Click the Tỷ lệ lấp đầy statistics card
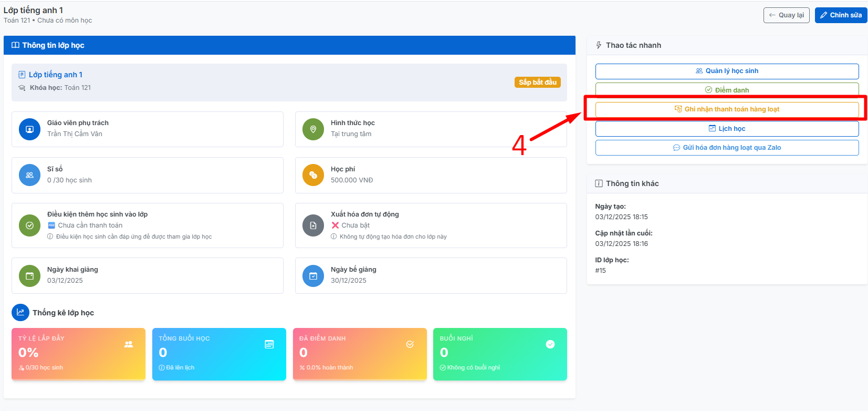 [x=78, y=354]
